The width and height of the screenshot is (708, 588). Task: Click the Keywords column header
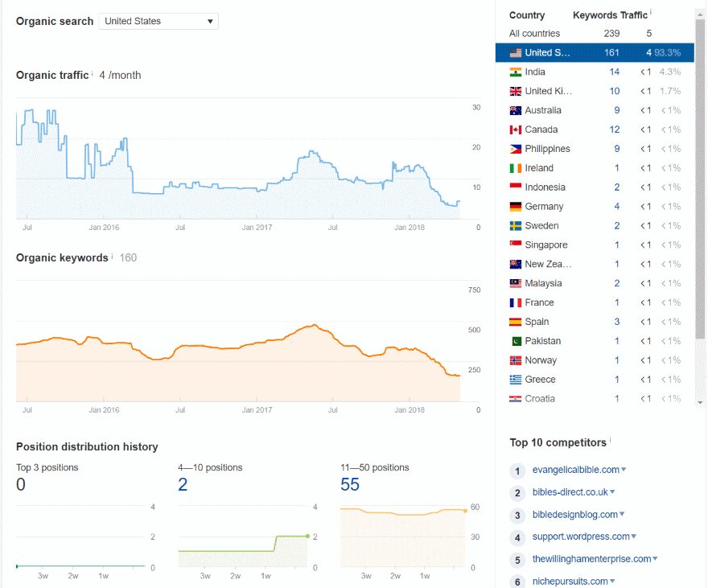coord(595,15)
